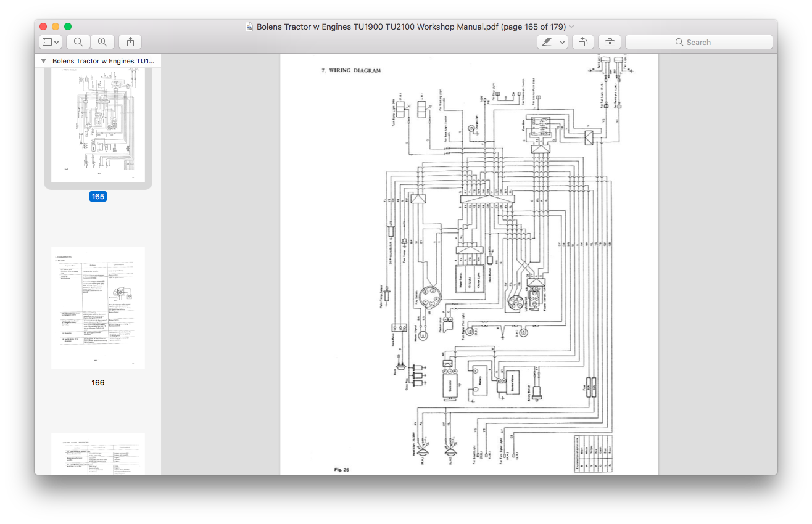
Task: Select the Bolens Tractor document name in sidebar
Action: 103,61
